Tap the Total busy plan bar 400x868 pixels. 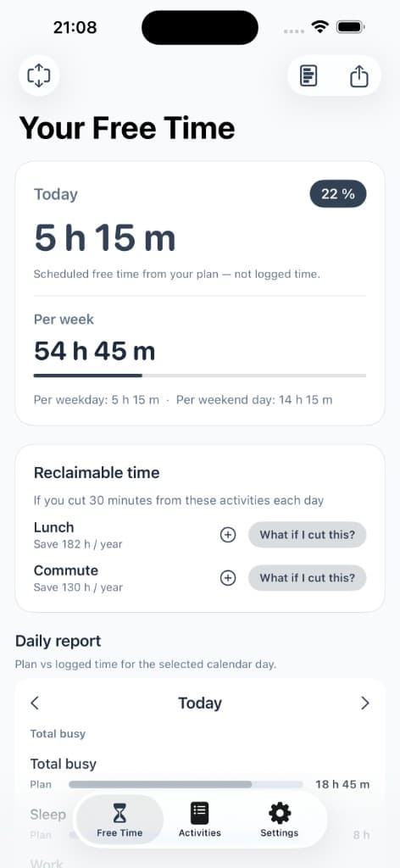186,784
